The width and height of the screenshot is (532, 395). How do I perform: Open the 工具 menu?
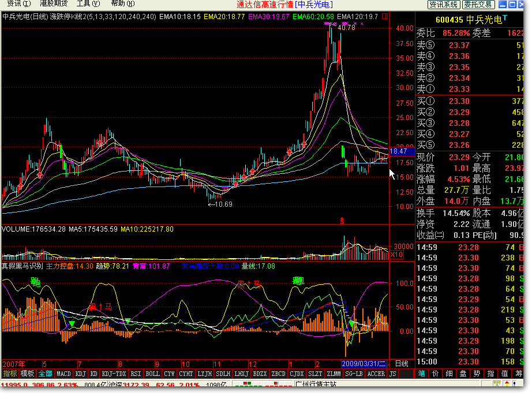point(88,3)
